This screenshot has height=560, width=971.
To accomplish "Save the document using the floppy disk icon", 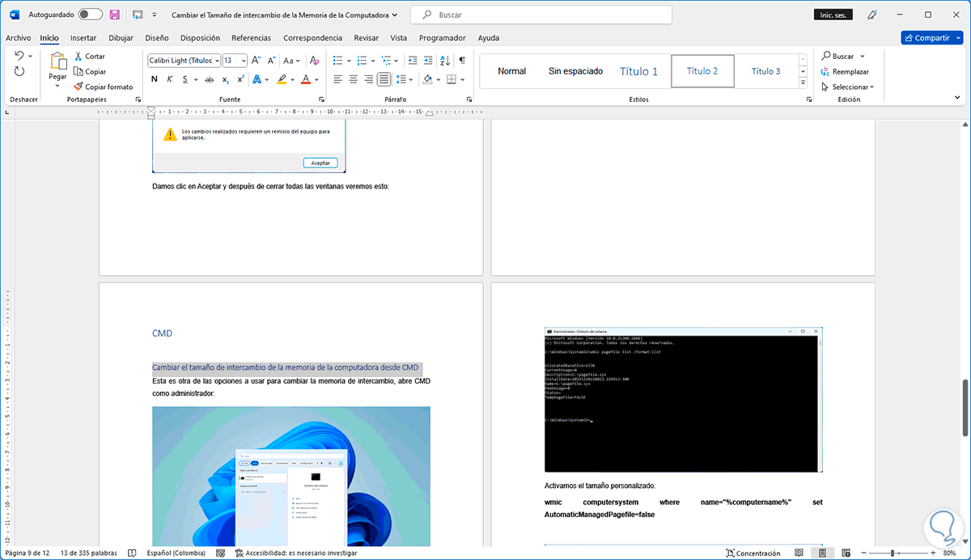I will [x=114, y=15].
